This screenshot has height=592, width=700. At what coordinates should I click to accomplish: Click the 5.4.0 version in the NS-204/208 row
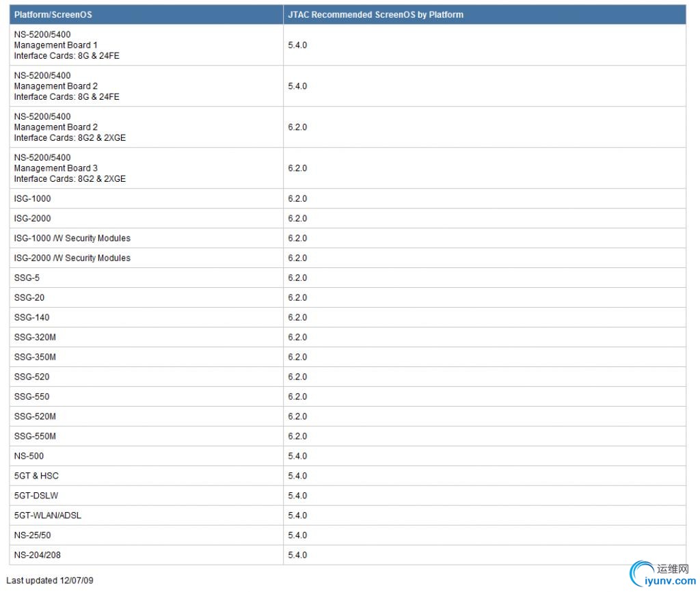pos(297,555)
